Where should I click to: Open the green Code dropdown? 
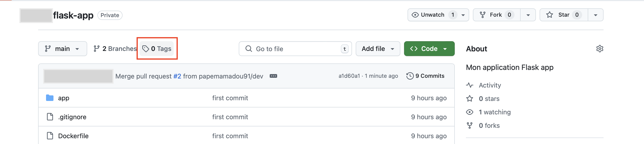429,49
